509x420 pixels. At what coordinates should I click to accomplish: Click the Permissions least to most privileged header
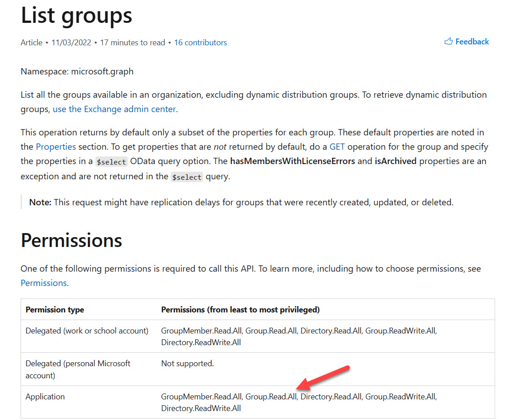(x=241, y=310)
